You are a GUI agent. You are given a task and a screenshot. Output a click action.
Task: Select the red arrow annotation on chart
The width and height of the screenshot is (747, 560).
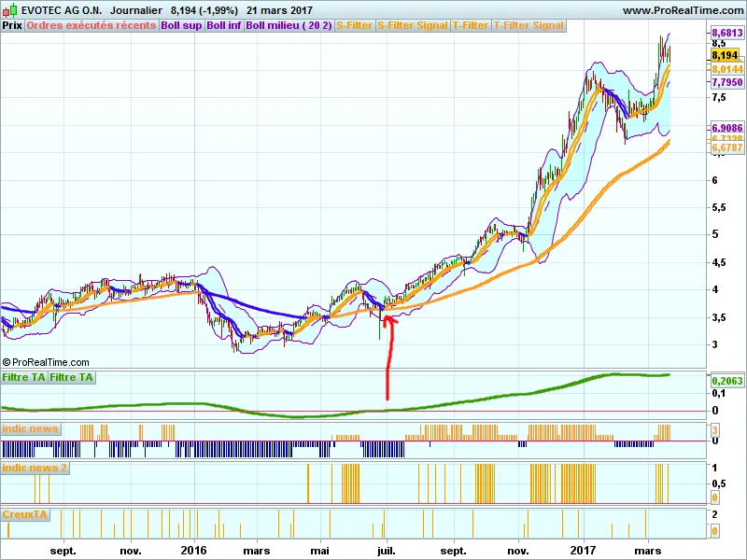[388, 359]
